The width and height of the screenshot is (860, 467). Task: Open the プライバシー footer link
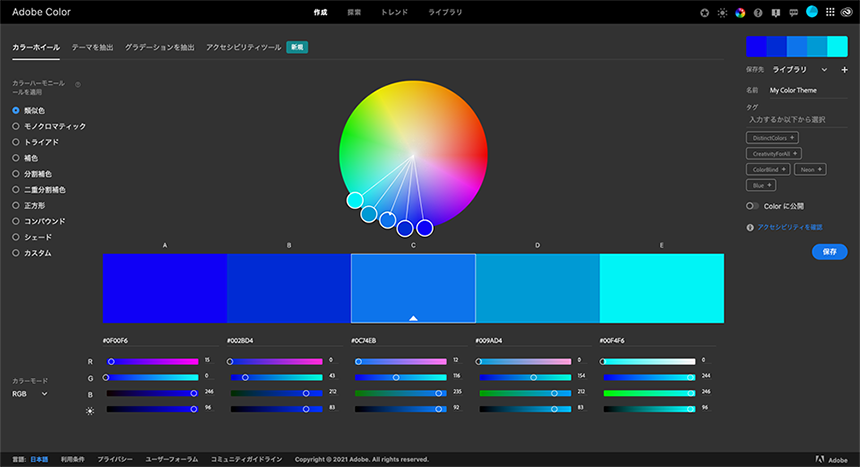115,459
